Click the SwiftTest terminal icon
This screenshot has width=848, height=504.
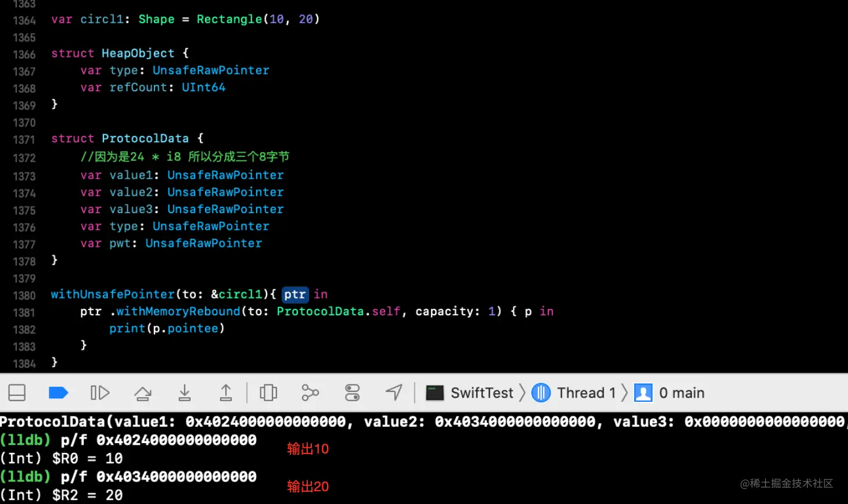pyautogui.click(x=434, y=393)
